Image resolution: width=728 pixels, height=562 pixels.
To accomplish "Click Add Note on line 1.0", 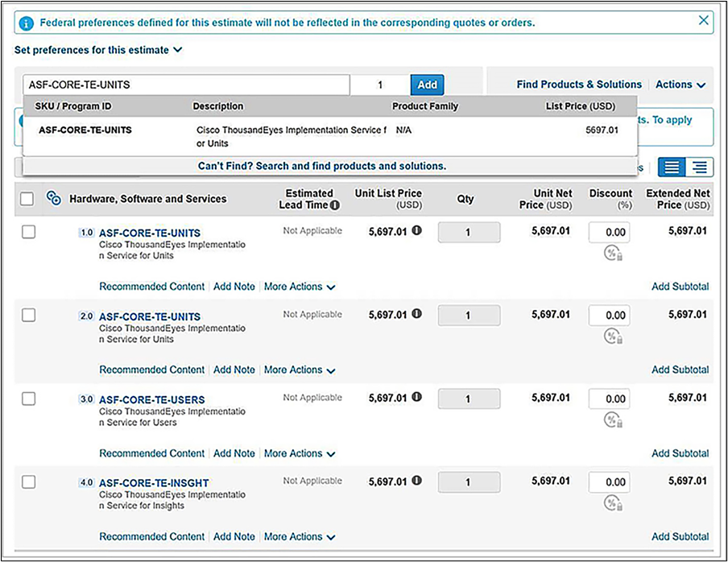I will (234, 287).
